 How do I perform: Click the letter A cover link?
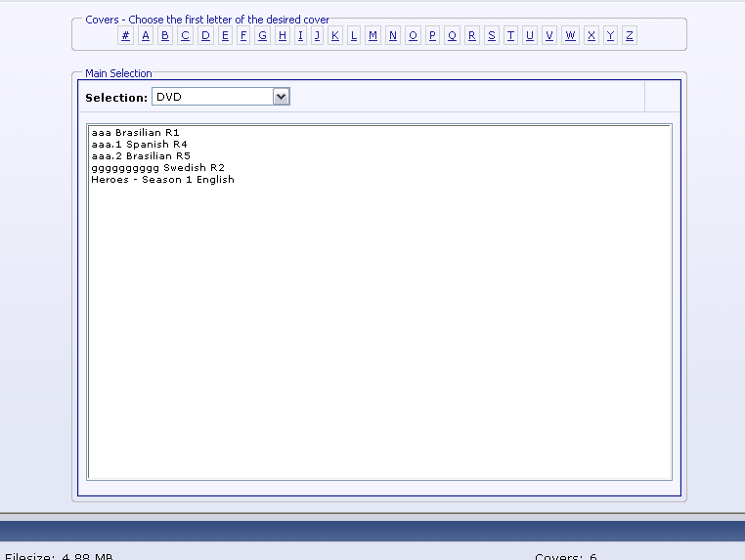point(146,36)
